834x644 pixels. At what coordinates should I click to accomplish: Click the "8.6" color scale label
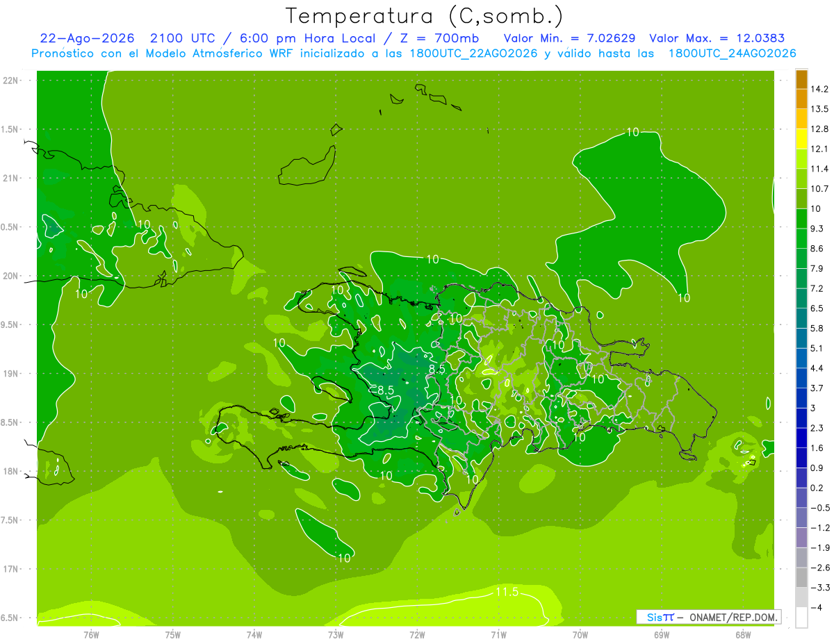coord(818,248)
